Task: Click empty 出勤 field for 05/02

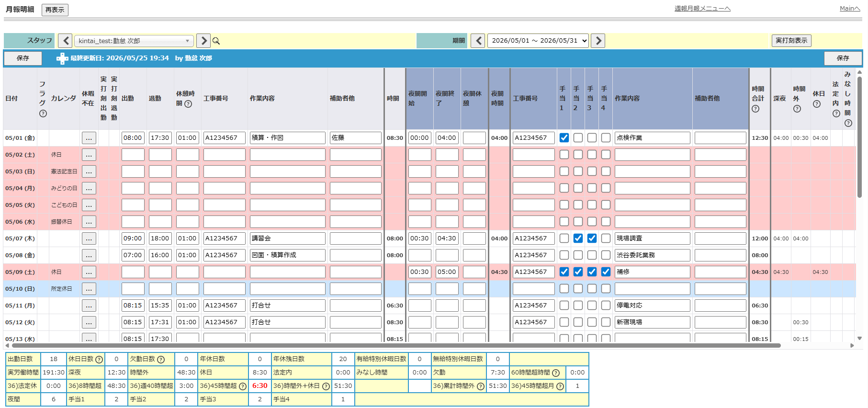Action: click(x=133, y=155)
